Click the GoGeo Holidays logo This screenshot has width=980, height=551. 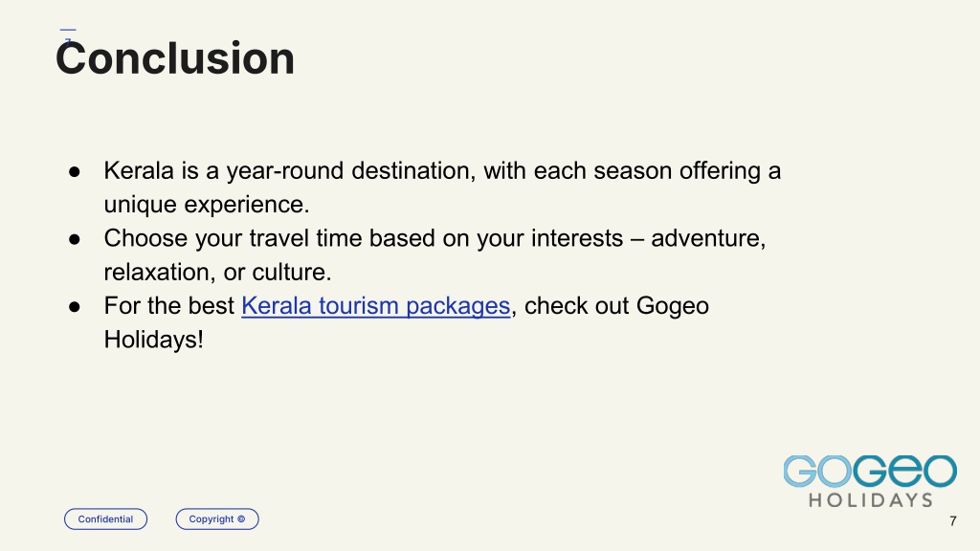pos(870,480)
